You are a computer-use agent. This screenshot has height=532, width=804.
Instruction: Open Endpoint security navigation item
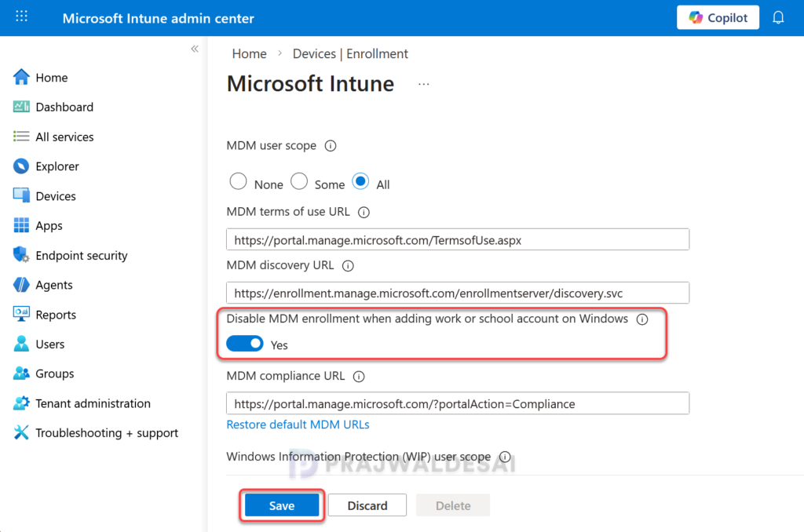(82, 255)
